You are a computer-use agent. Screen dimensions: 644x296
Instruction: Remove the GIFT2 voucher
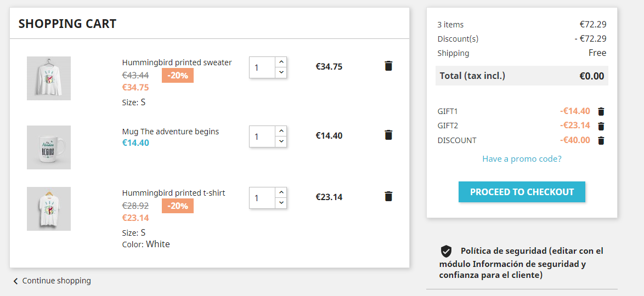[601, 126]
